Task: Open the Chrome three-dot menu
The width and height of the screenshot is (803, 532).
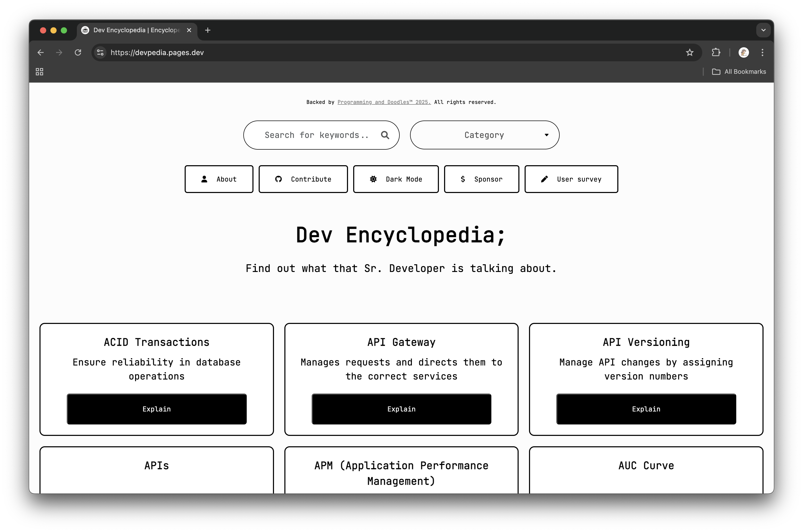Action: [762, 52]
